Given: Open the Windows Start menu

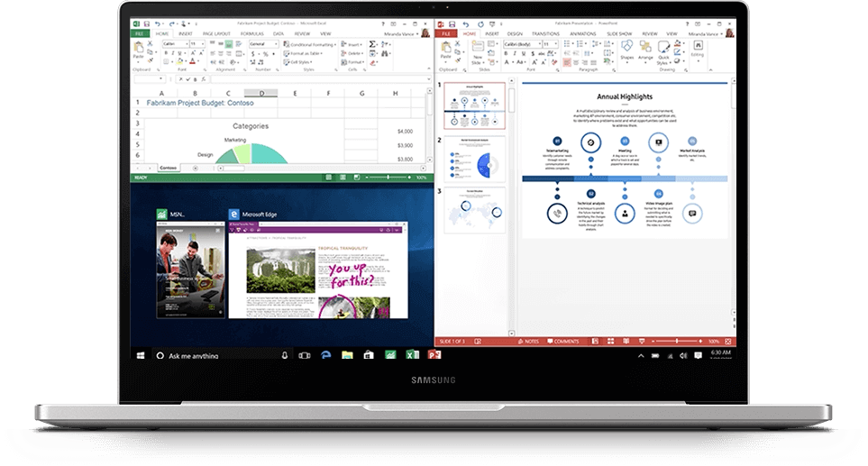Looking at the screenshot, I should pyautogui.click(x=141, y=355).
